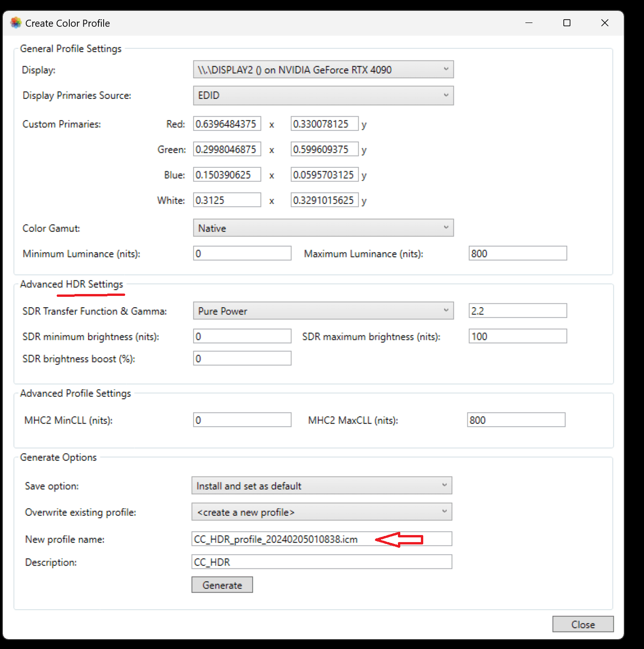Click the Generate button
Screen dimensions: 644x649
coord(222,585)
